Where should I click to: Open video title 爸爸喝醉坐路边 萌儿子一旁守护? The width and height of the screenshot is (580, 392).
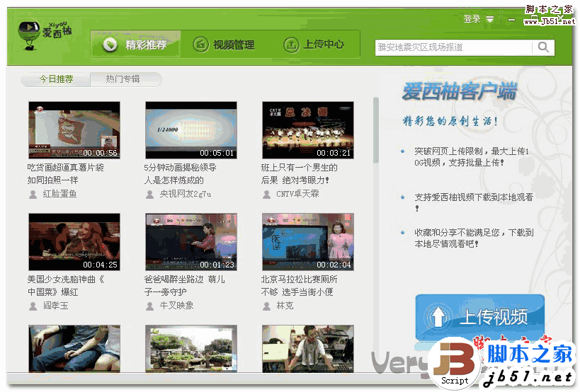(x=184, y=286)
